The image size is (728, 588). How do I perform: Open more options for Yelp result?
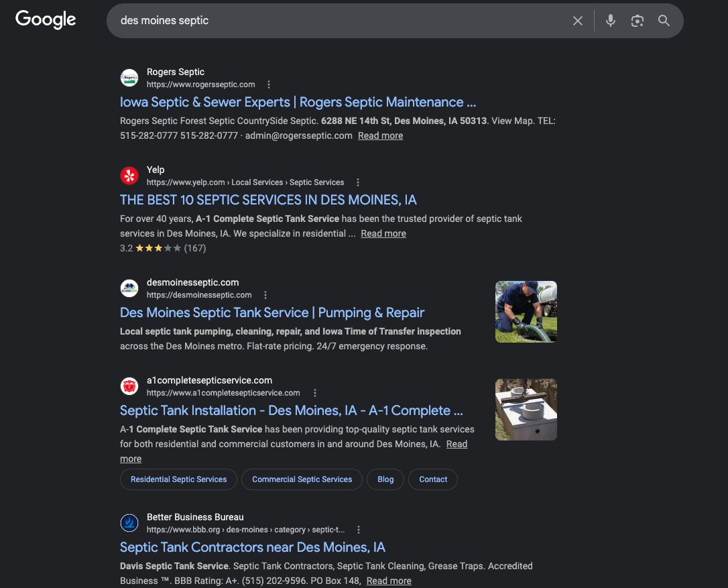(x=357, y=182)
